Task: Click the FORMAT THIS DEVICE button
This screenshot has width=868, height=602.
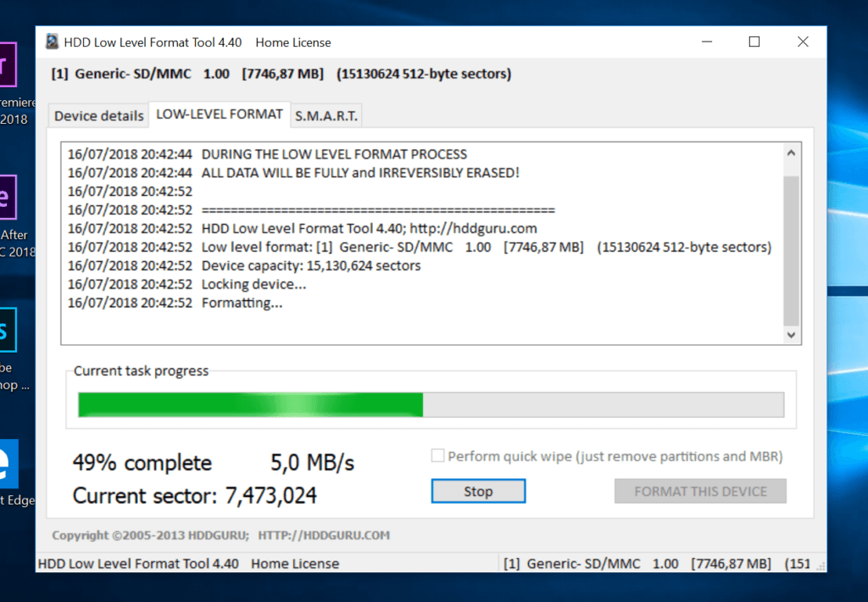Action: click(699, 491)
